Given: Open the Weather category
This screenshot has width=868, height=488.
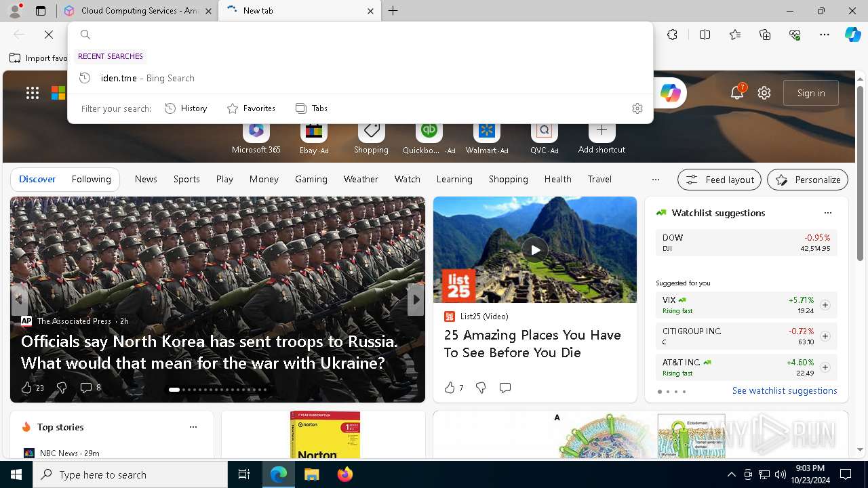Looking at the screenshot, I should click(x=361, y=179).
